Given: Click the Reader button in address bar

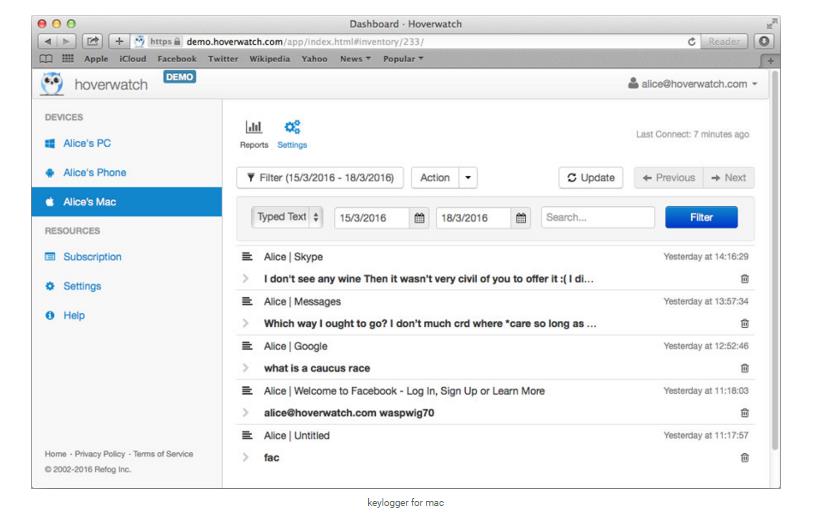Looking at the screenshot, I should pos(724,41).
